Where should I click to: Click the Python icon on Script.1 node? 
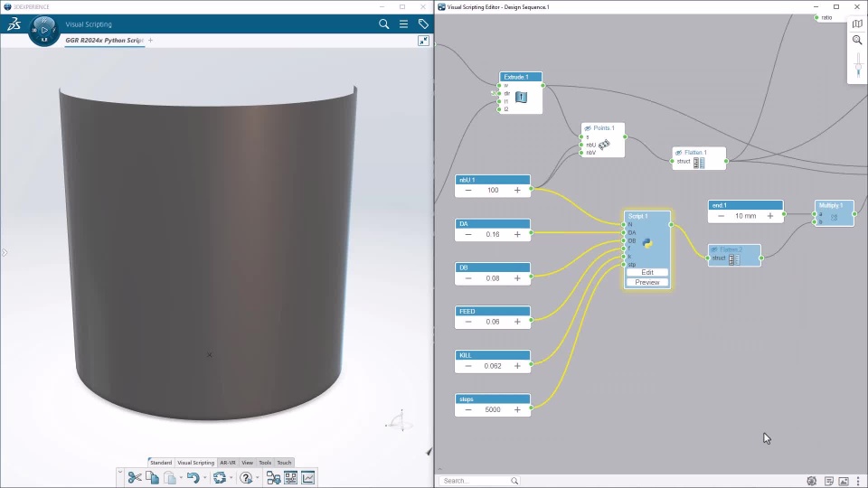pos(647,244)
